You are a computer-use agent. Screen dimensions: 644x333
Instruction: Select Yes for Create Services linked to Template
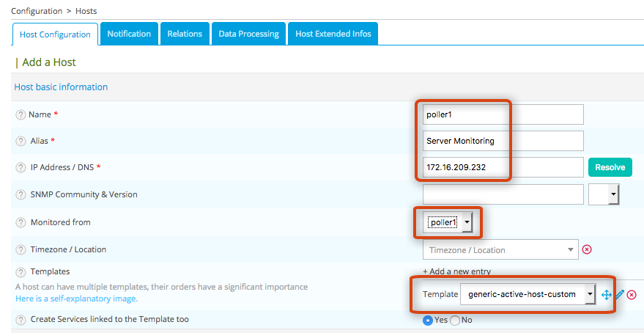pos(428,321)
